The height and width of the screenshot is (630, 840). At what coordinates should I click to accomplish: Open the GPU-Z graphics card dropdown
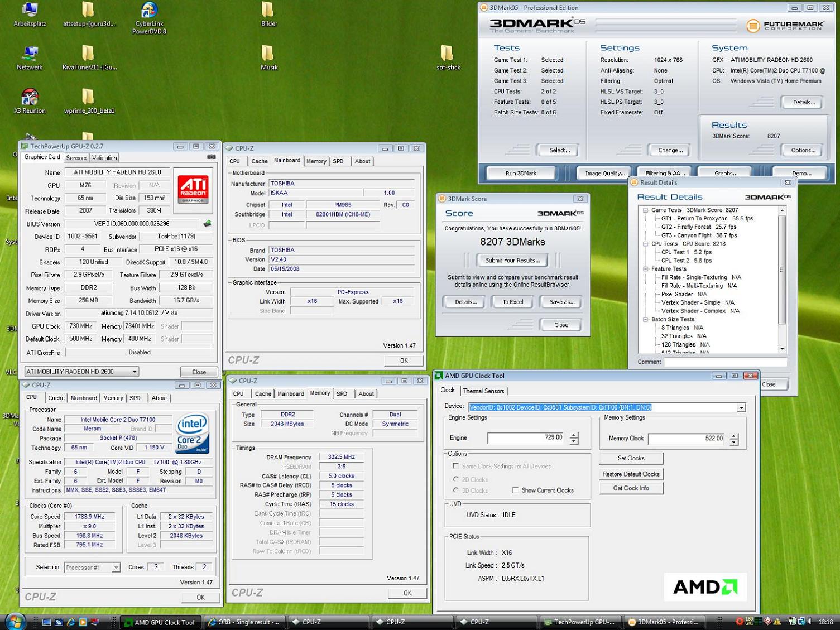[x=134, y=372]
